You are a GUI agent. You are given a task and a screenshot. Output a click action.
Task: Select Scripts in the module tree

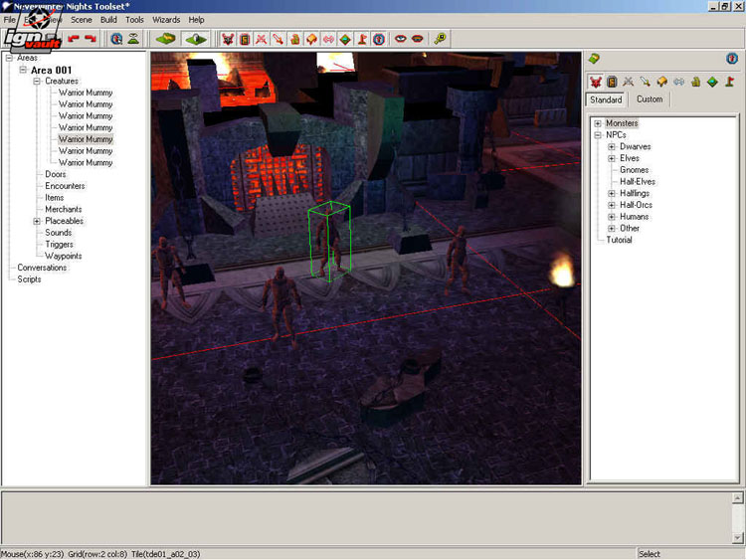click(x=29, y=280)
